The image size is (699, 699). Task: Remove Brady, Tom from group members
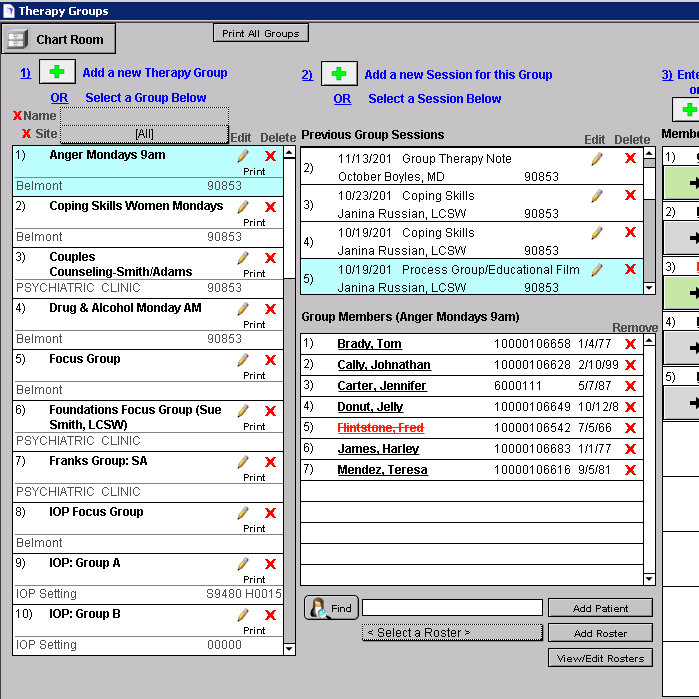[x=630, y=345]
